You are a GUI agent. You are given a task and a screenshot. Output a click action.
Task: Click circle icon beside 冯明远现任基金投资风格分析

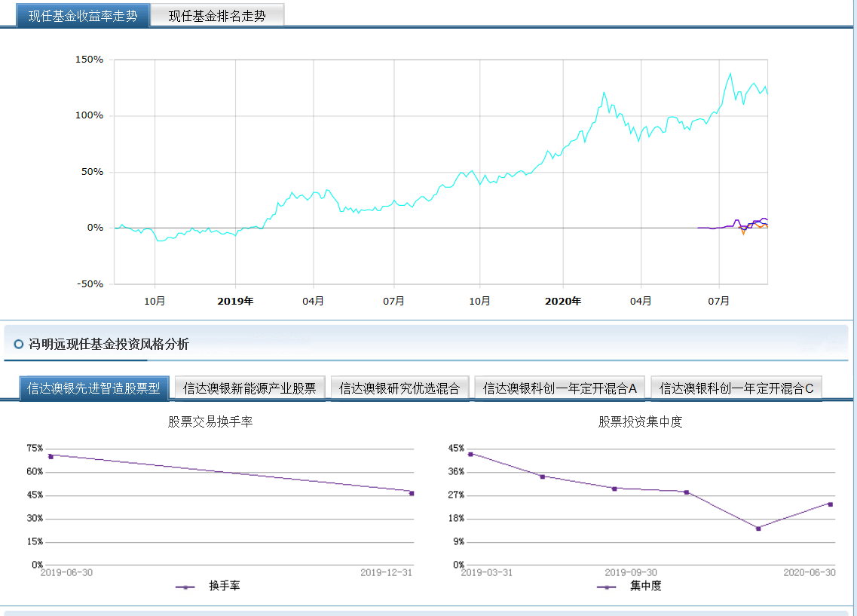coord(19,344)
